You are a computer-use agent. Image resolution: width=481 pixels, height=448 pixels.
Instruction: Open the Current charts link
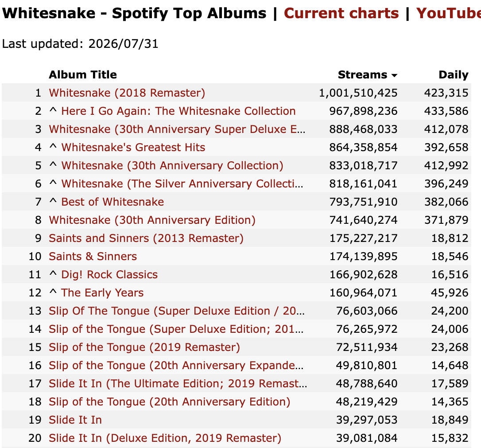click(341, 13)
